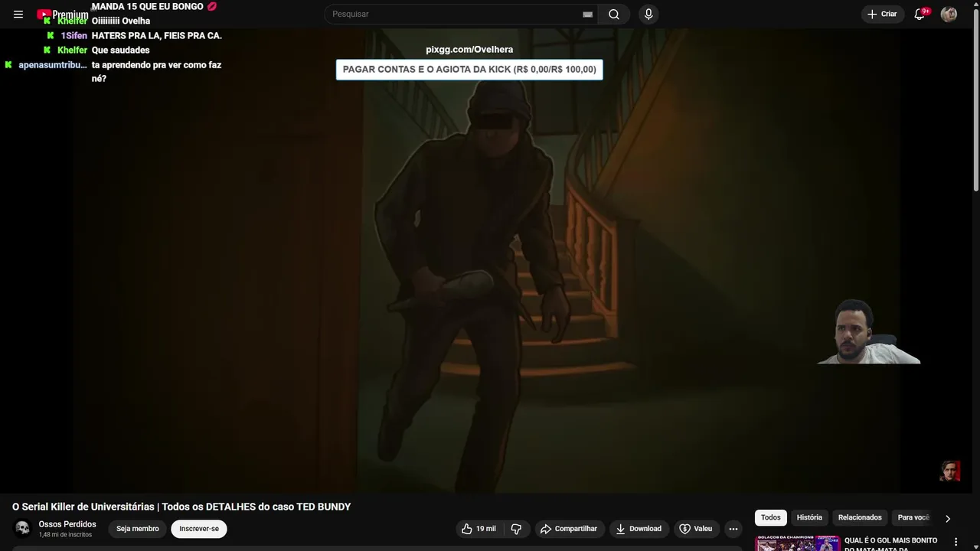Click the magnifier search button

(614, 14)
